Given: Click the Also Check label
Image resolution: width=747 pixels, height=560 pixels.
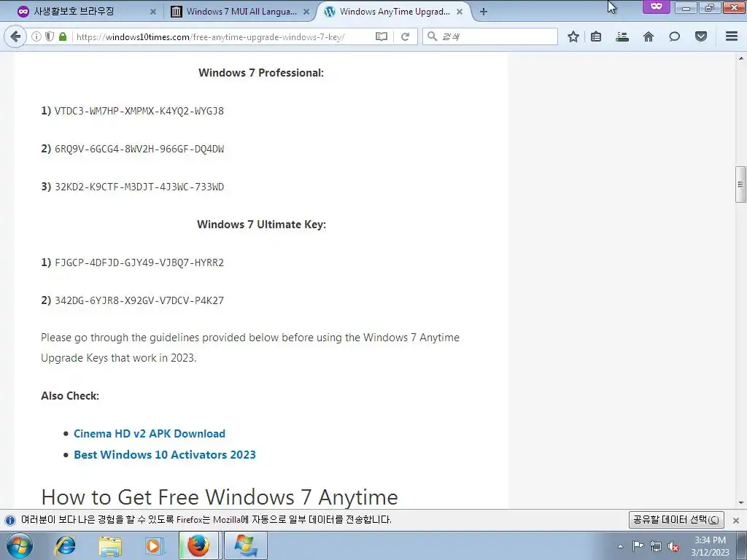Looking at the screenshot, I should point(70,396).
